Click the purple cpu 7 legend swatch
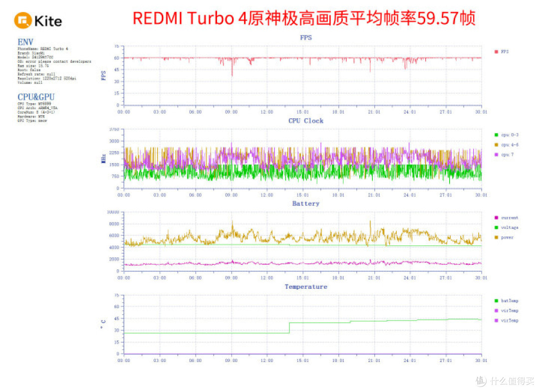Image resolution: width=539 pixels, height=392 pixels. pos(496,155)
